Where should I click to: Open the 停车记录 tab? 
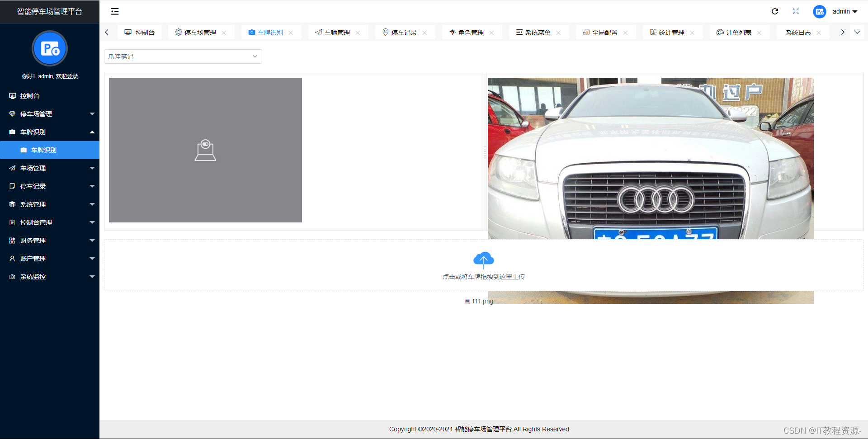[x=404, y=33]
